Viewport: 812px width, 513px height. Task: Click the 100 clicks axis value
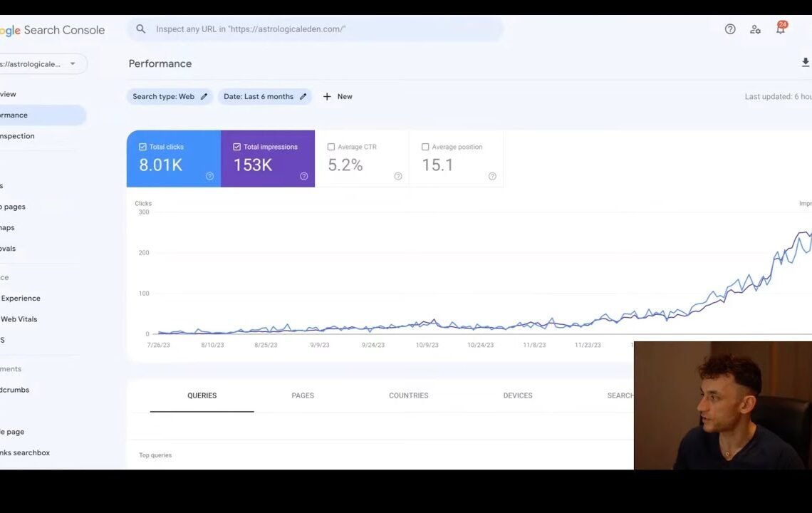pyautogui.click(x=144, y=294)
